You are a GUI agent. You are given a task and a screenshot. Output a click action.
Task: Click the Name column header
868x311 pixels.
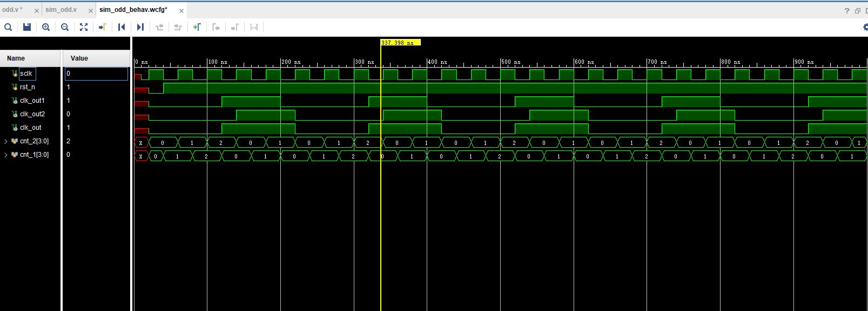30,58
